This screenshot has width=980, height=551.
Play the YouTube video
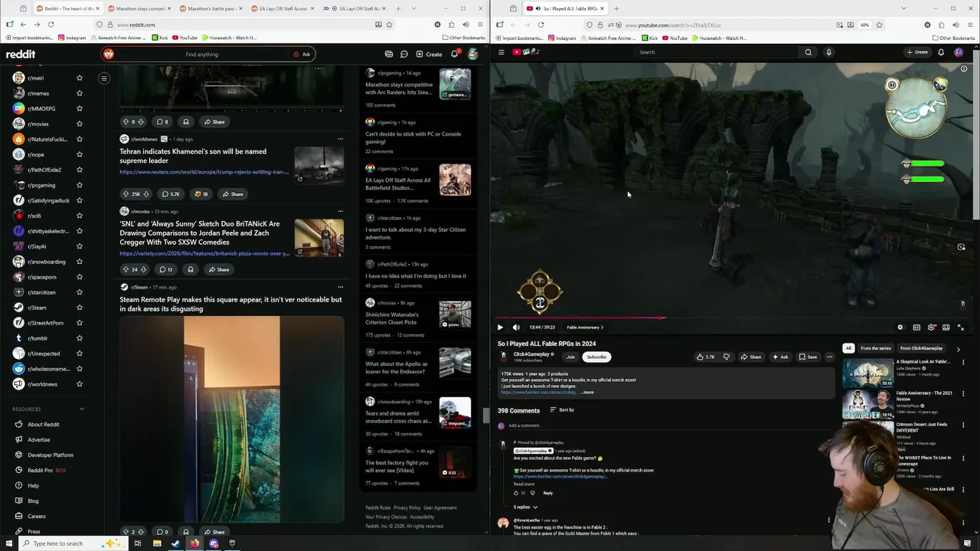tap(501, 328)
